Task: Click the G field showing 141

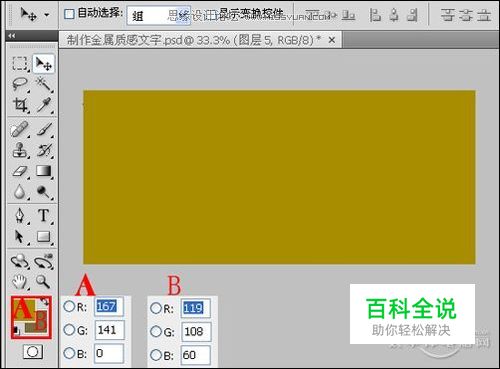Action: click(109, 330)
